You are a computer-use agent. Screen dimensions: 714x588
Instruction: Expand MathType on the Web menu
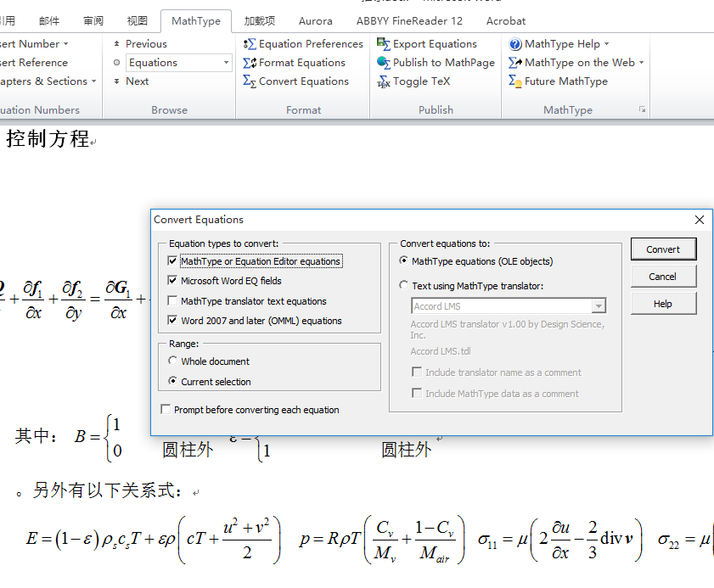pos(641,63)
